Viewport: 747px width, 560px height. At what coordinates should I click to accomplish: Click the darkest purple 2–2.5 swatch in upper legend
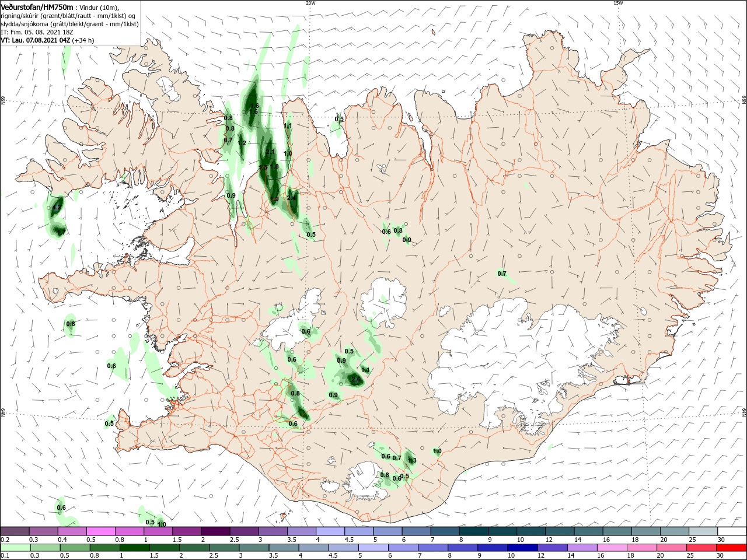click(x=215, y=531)
